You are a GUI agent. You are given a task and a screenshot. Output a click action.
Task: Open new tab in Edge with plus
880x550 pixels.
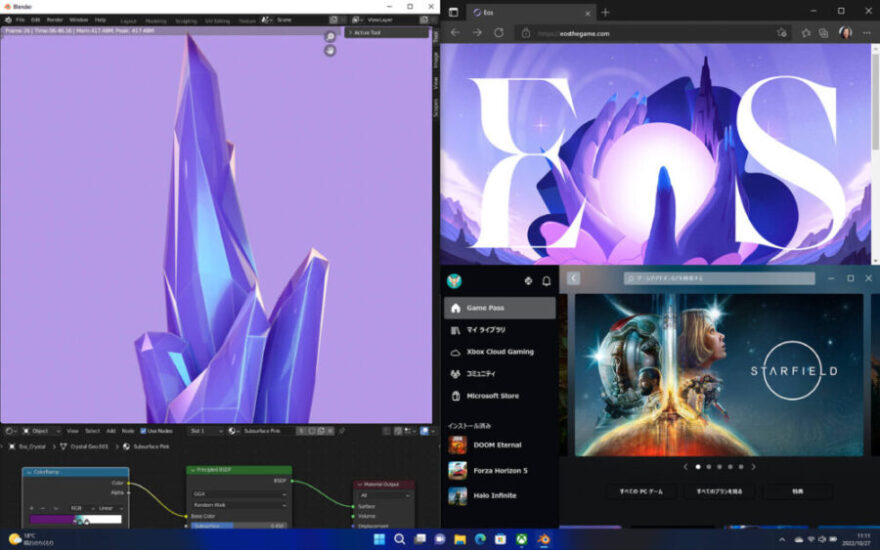[x=605, y=12]
